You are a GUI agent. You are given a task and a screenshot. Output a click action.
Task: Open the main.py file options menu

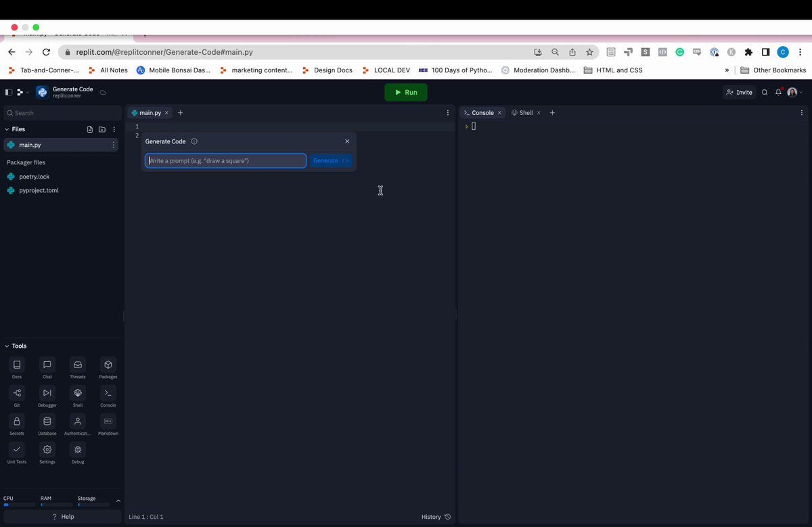113,145
